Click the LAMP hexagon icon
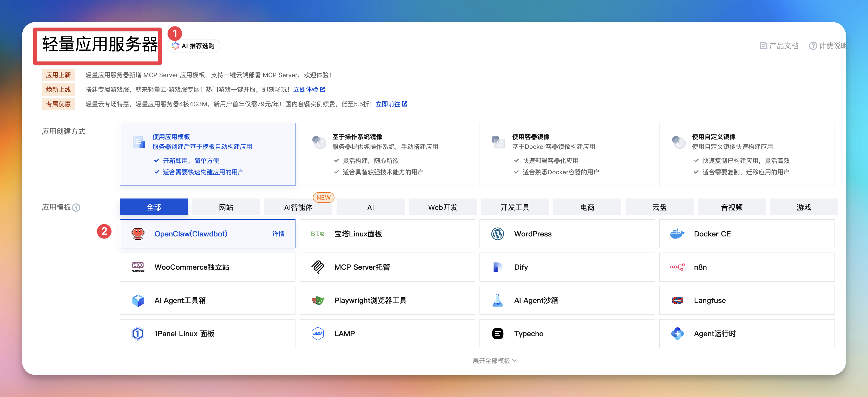The image size is (868, 397). (317, 334)
